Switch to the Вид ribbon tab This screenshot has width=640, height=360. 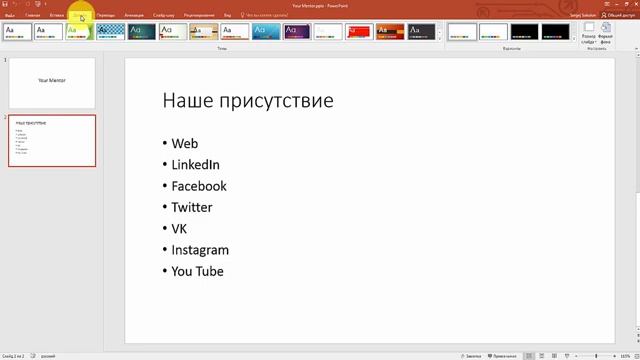(x=227, y=15)
